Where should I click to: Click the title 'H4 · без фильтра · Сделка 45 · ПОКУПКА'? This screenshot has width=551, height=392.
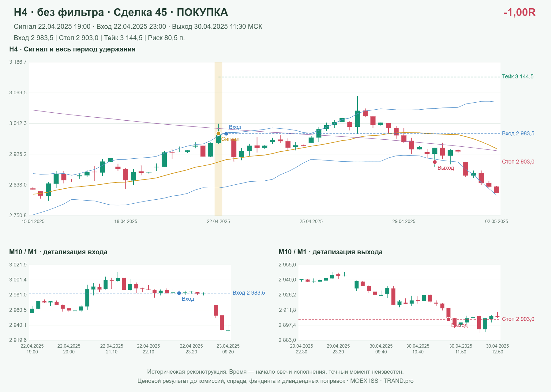tap(121, 12)
